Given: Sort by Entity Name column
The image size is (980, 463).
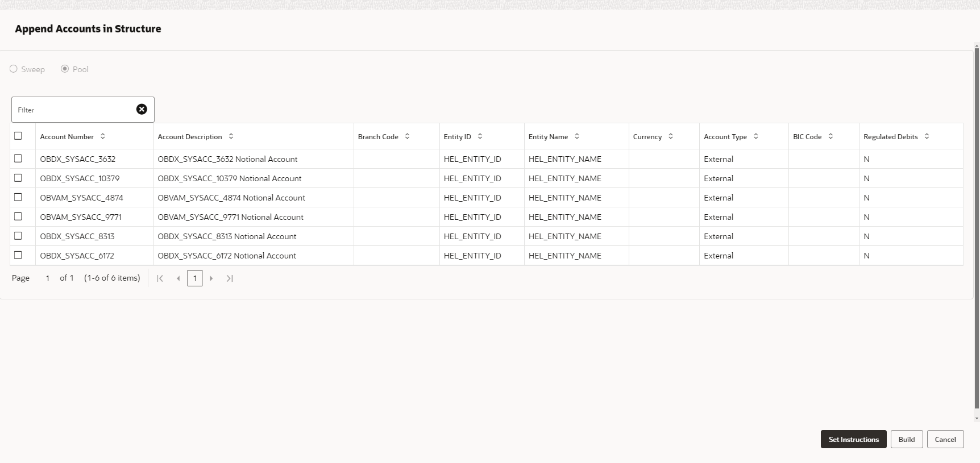Looking at the screenshot, I should [577, 136].
